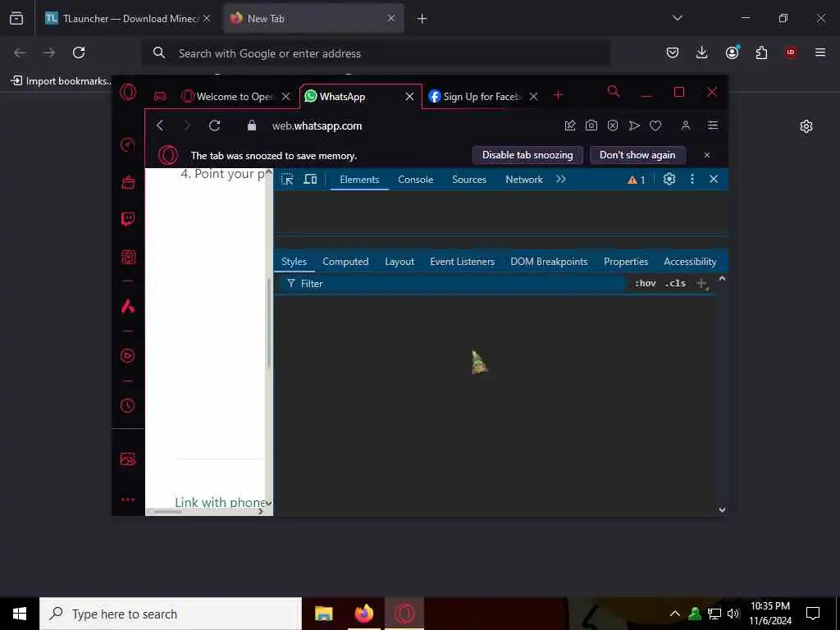
Task: Open DevTools settings gear
Action: (669, 179)
